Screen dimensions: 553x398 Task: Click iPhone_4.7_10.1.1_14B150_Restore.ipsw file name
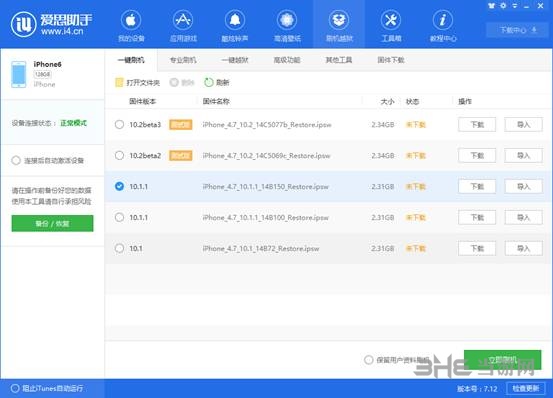(266, 187)
